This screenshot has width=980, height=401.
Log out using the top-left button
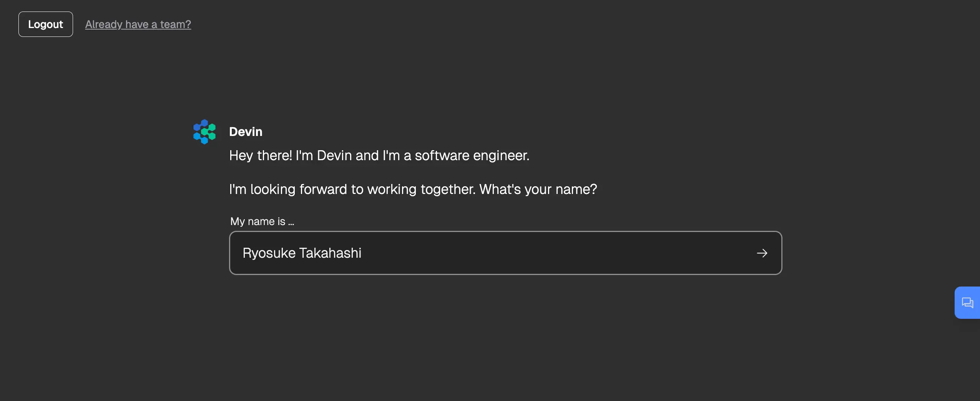[x=45, y=24]
